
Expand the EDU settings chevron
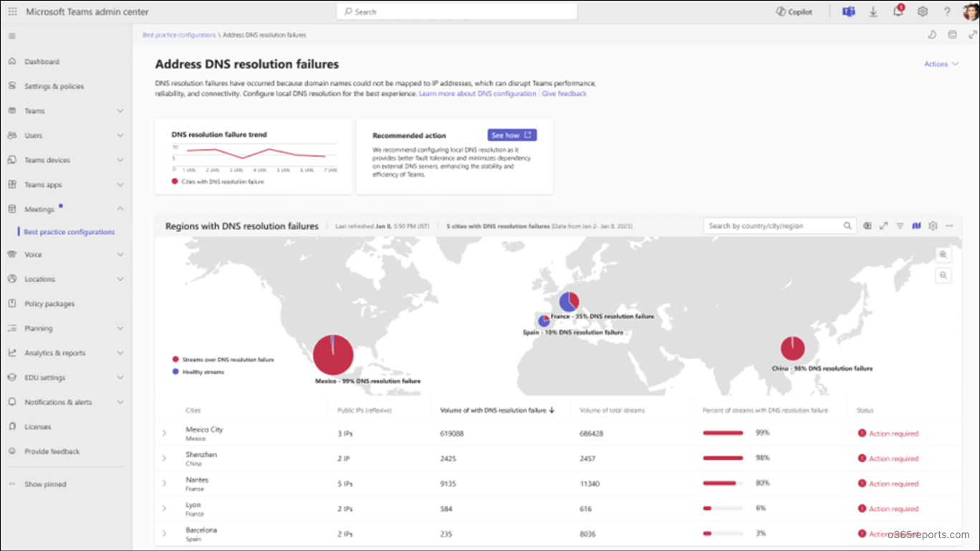pyautogui.click(x=120, y=378)
